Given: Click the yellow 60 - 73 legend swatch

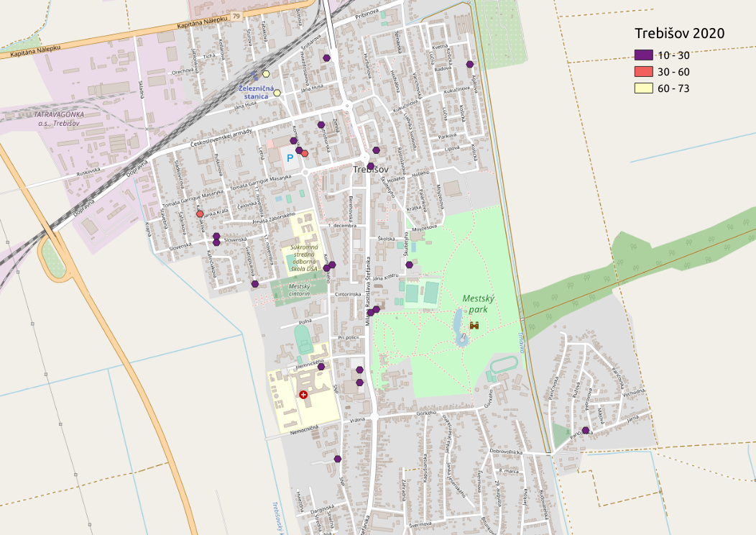Looking at the screenshot, I should (x=643, y=88).
